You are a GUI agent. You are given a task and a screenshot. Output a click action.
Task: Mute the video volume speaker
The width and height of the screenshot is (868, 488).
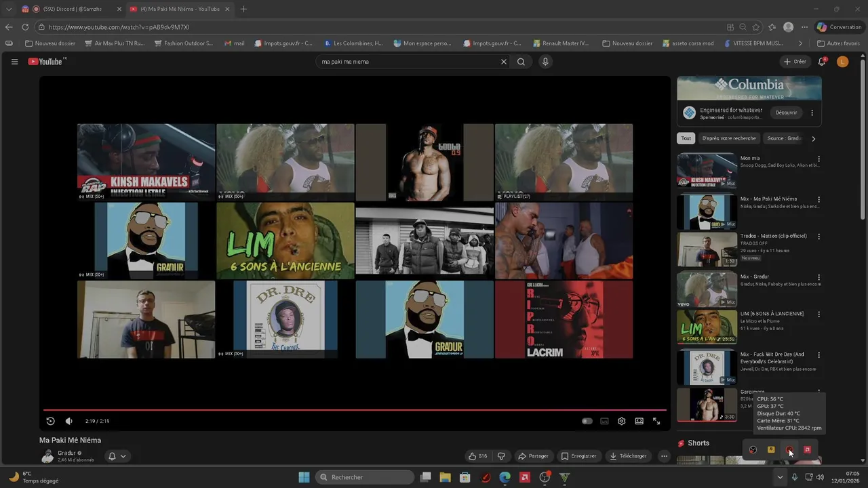point(68,421)
